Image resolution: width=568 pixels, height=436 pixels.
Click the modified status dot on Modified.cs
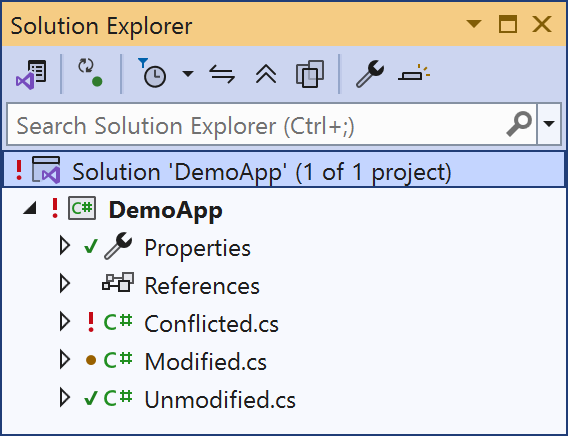[x=91, y=360]
